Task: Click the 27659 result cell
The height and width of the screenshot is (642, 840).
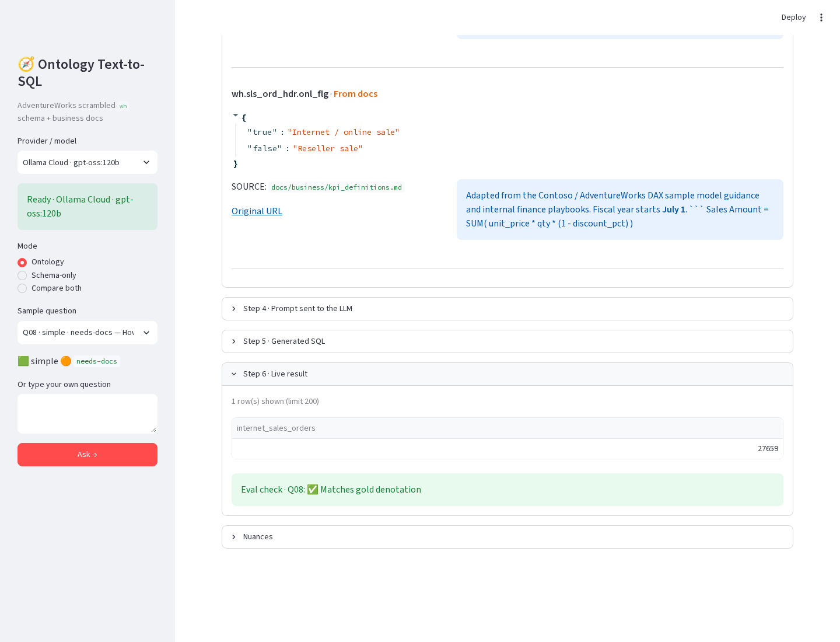Action: coord(508,449)
